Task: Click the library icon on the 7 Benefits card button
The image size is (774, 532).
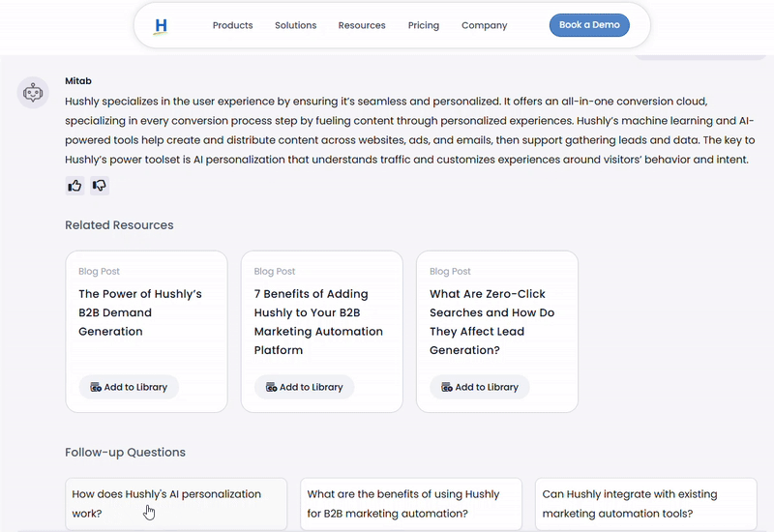Action: point(272,388)
